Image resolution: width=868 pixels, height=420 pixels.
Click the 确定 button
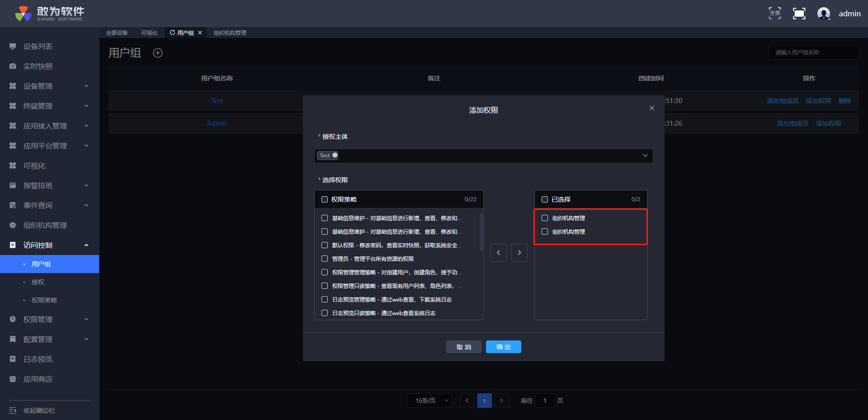503,347
